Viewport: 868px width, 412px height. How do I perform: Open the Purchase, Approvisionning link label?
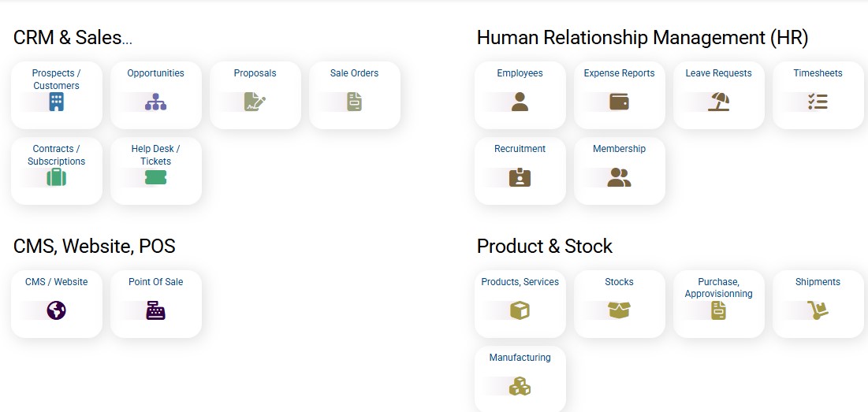pos(718,288)
